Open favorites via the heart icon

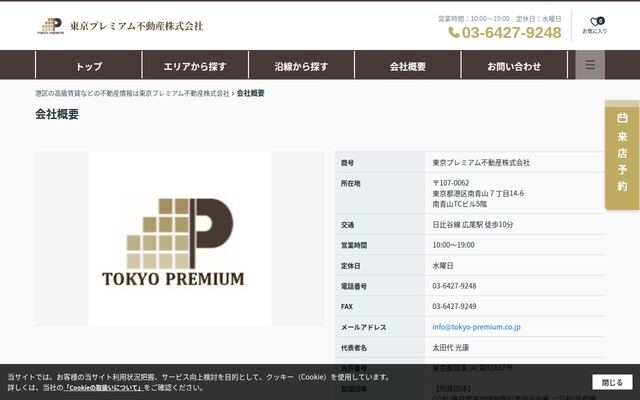pyautogui.click(x=595, y=22)
